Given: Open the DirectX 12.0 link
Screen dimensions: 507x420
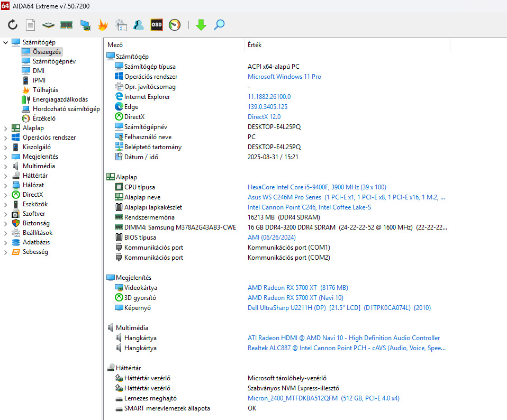Looking at the screenshot, I should pyautogui.click(x=264, y=116).
